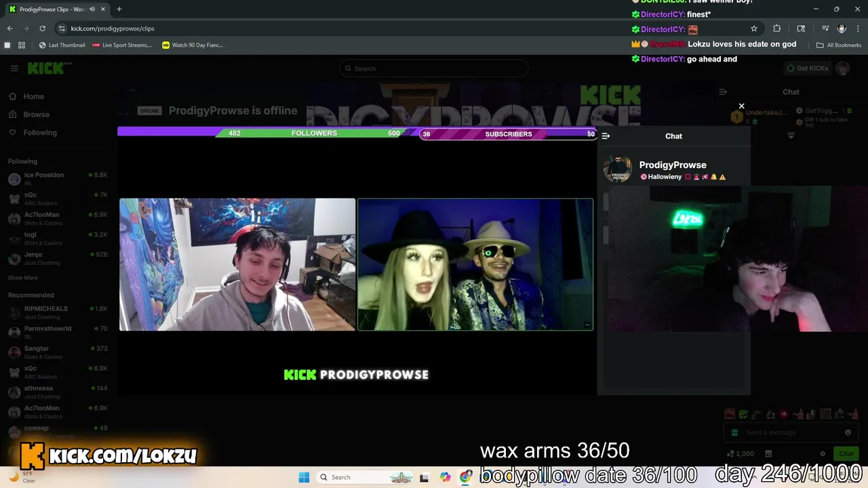The width and height of the screenshot is (868, 488).
Task: Toggle the Kick sidebar hamburger menu
Action: (14, 68)
